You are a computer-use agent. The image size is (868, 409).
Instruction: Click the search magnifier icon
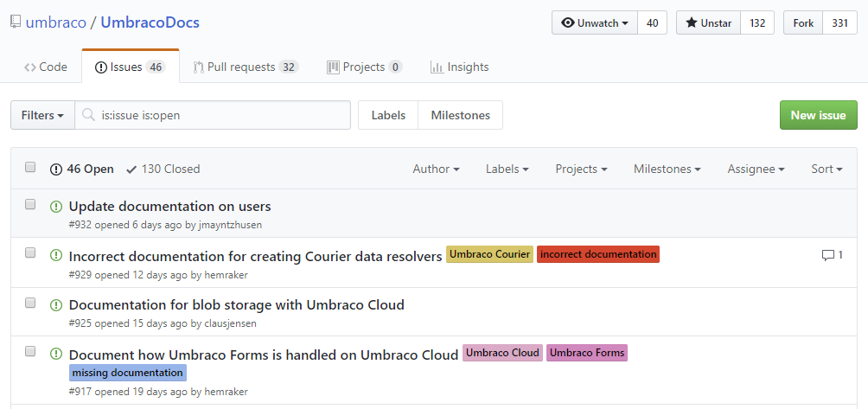(x=88, y=115)
